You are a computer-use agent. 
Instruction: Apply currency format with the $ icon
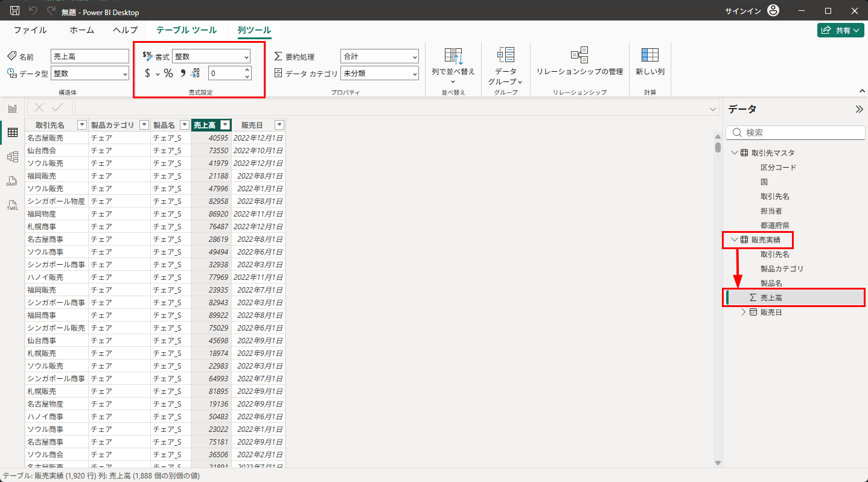click(x=148, y=74)
